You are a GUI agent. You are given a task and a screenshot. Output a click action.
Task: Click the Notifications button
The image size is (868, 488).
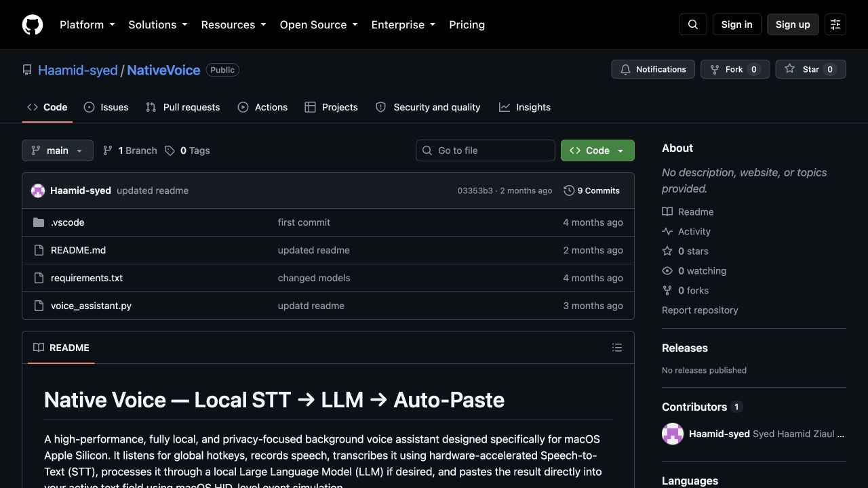pyautogui.click(x=653, y=69)
